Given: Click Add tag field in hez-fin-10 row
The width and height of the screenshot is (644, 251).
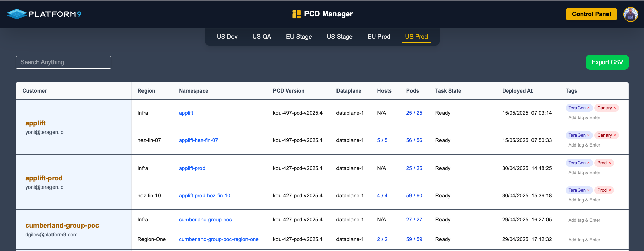Looking at the screenshot, I should [584, 200].
